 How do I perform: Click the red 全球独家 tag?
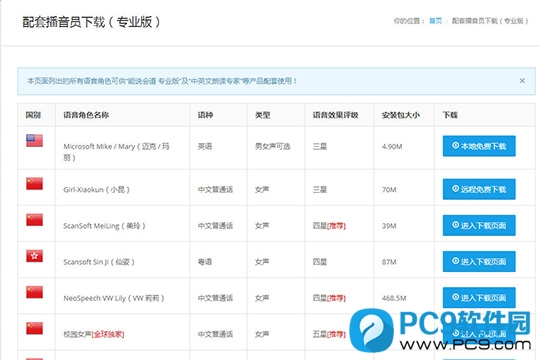click(108, 334)
